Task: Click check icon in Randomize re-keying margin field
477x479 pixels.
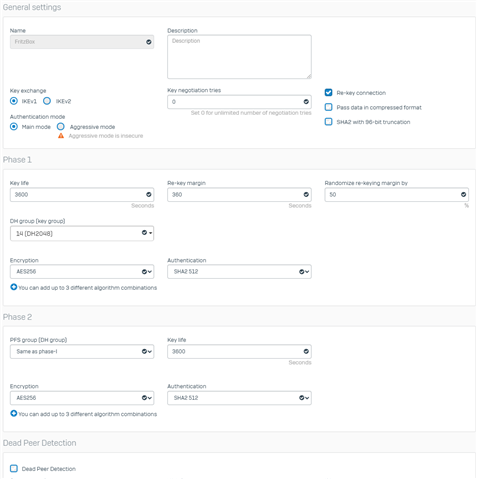Action: (x=463, y=195)
